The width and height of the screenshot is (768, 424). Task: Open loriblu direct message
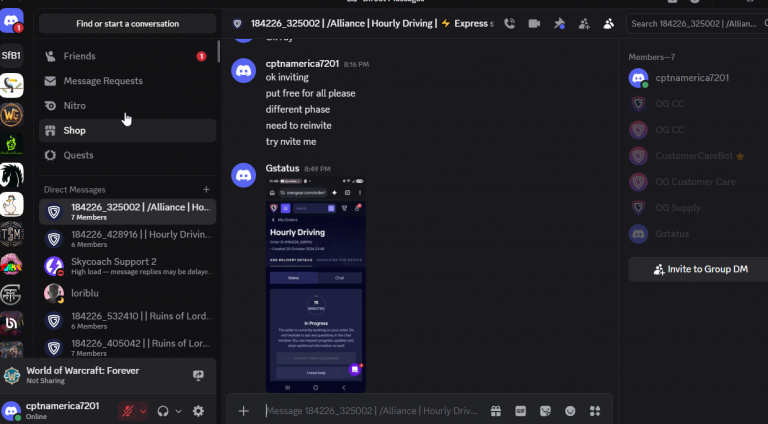(x=127, y=293)
